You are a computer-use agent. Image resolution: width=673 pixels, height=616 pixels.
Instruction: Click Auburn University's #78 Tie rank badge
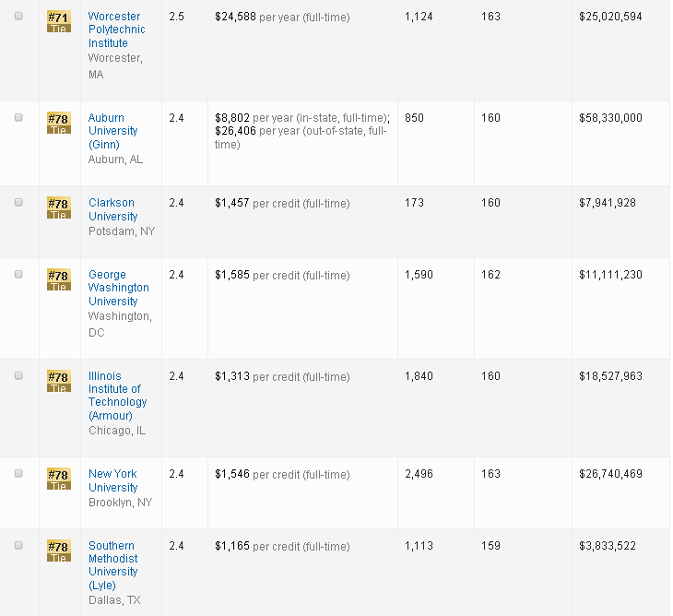pyautogui.click(x=58, y=124)
